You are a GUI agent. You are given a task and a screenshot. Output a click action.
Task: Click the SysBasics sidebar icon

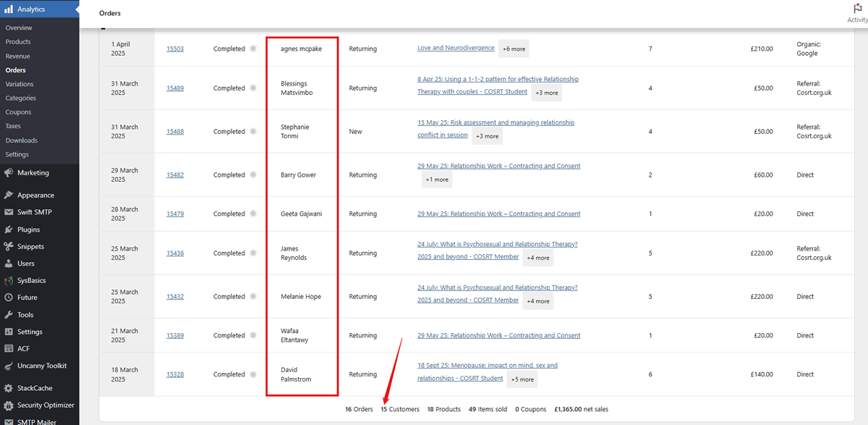point(9,280)
